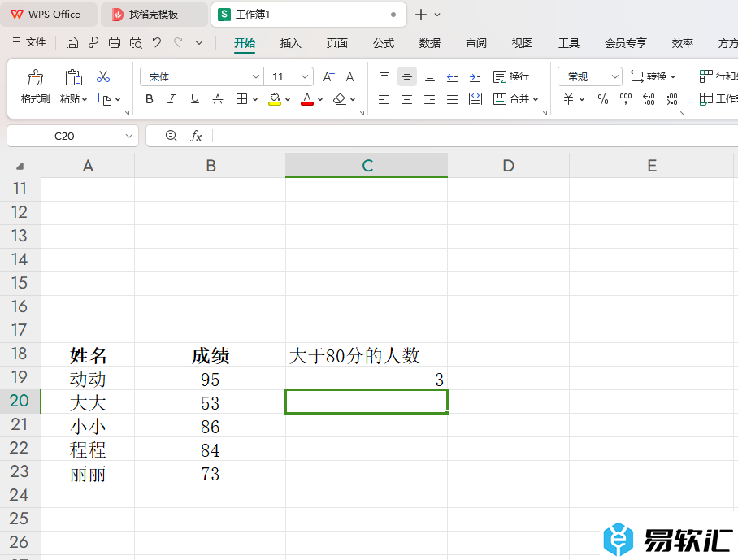Click the currency ¥ format icon
The height and width of the screenshot is (560, 738).
click(x=569, y=99)
